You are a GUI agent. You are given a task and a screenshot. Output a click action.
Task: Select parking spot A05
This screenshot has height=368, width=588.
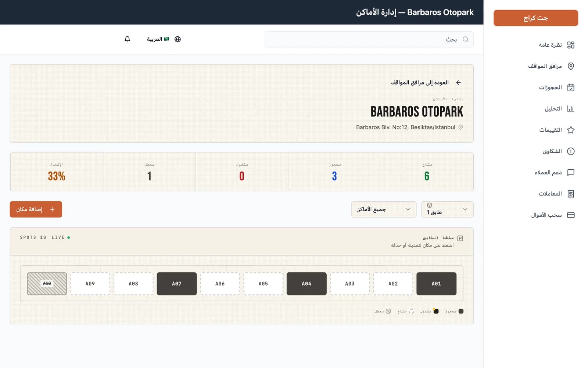coord(263,284)
